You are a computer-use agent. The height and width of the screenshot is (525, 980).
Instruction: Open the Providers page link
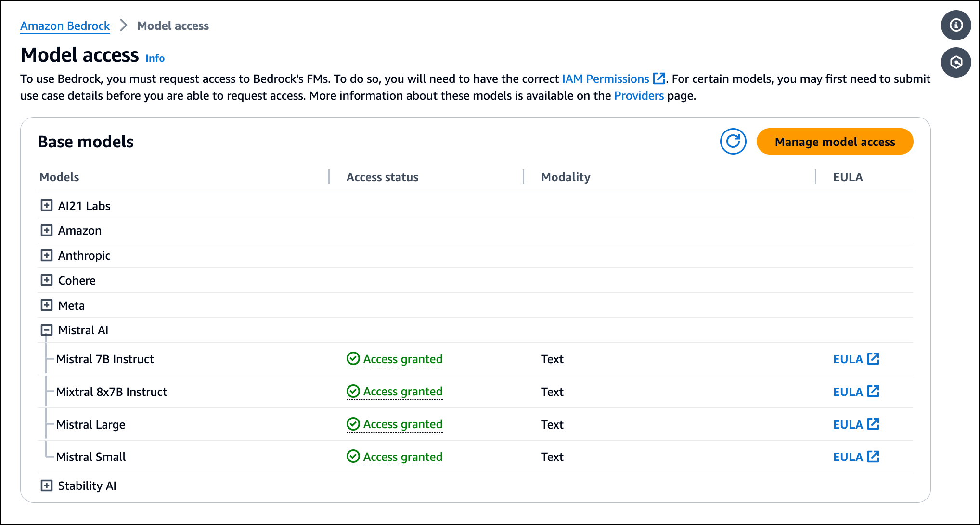click(639, 96)
